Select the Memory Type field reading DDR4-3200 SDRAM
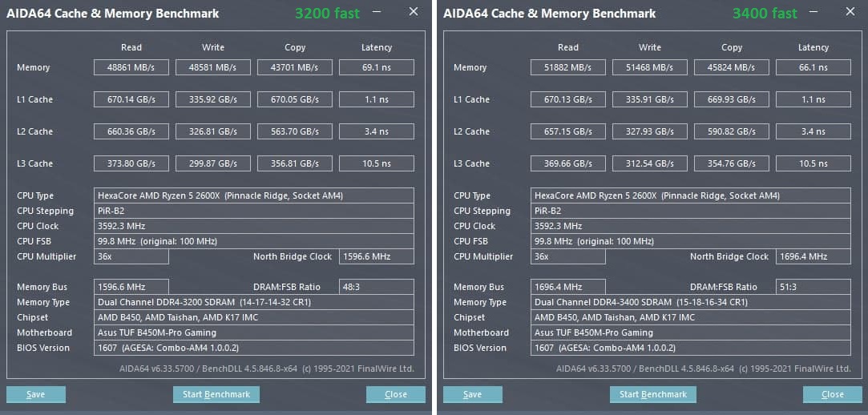This screenshot has height=415, width=868. coord(255,302)
